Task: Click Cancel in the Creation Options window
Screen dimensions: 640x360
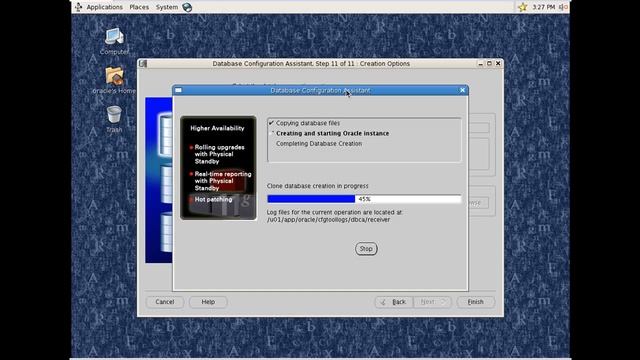Action: pyautogui.click(x=165, y=302)
